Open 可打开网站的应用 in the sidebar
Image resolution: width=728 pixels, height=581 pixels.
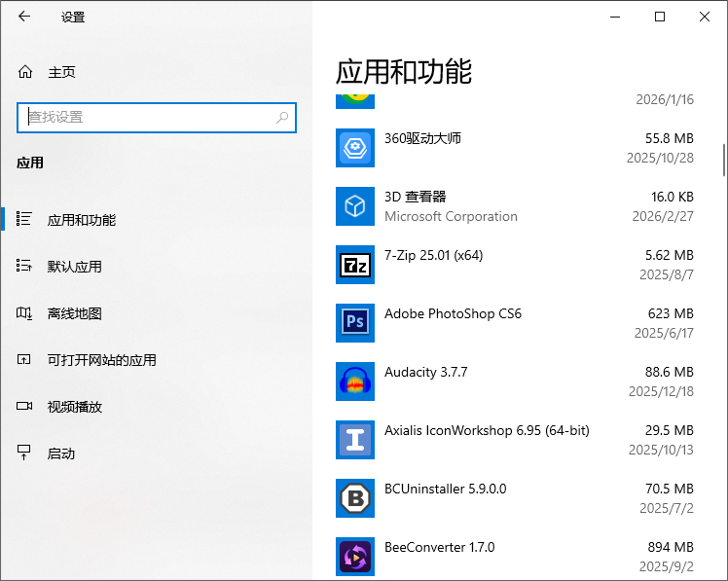click(156, 359)
